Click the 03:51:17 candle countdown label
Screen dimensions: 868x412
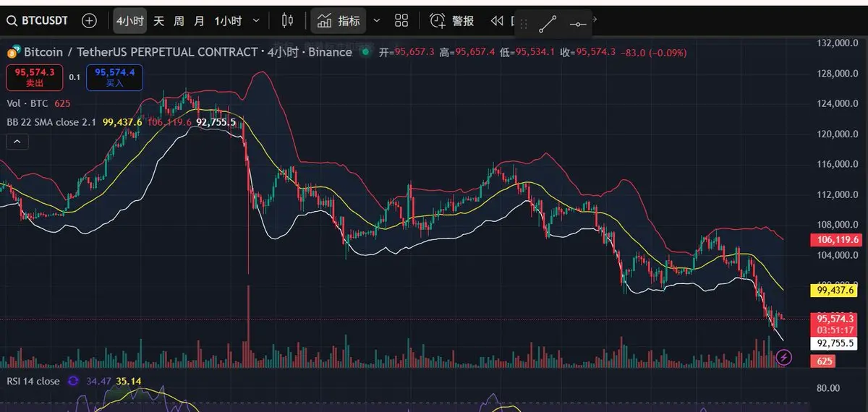click(x=835, y=330)
